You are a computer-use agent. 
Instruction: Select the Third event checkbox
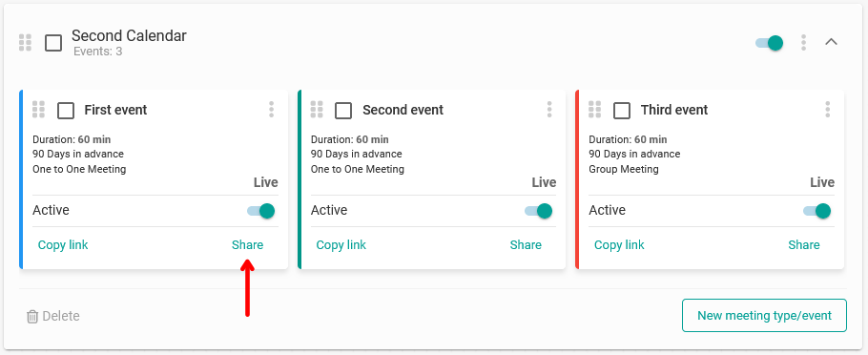[x=622, y=110]
